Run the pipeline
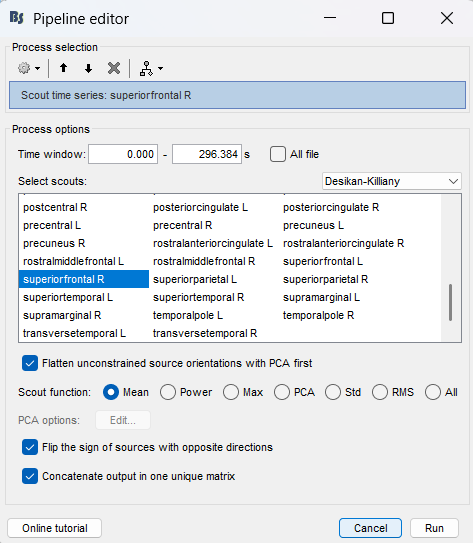 tap(435, 528)
